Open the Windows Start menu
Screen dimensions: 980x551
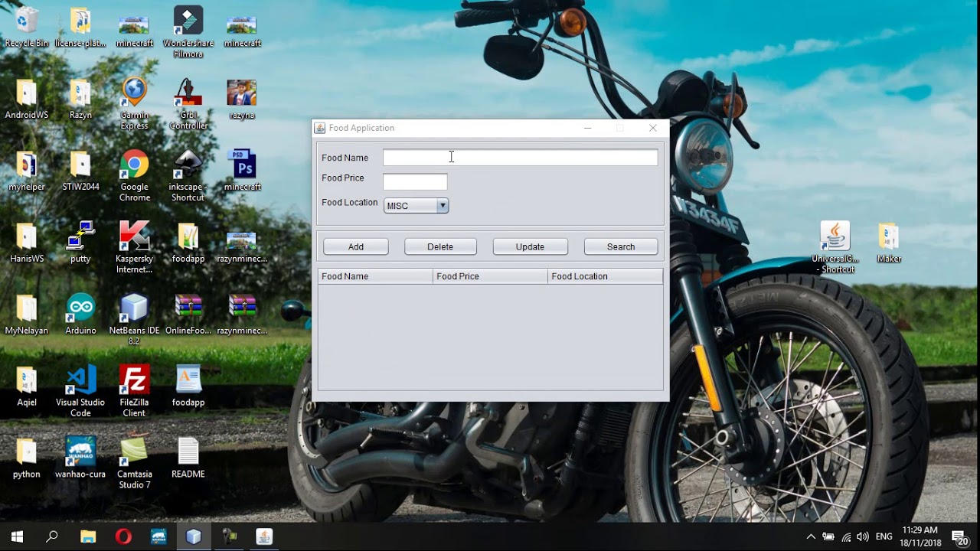pyautogui.click(x=17, y=536)
